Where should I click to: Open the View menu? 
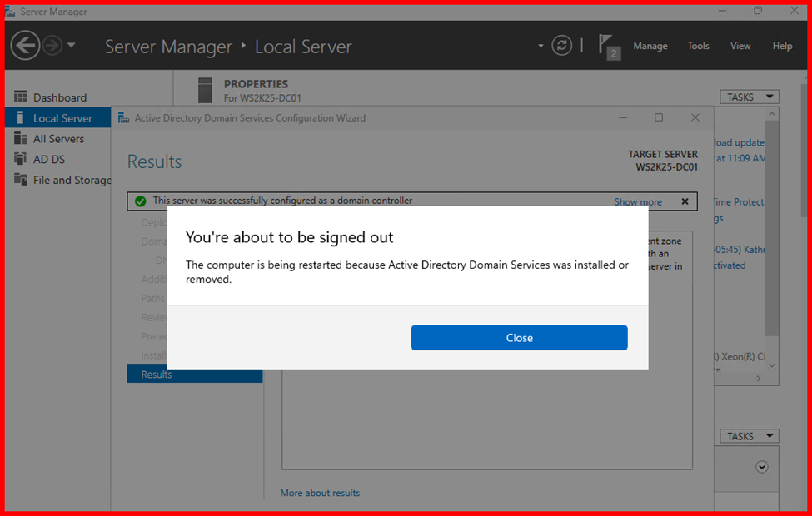[x=740, y=46]
